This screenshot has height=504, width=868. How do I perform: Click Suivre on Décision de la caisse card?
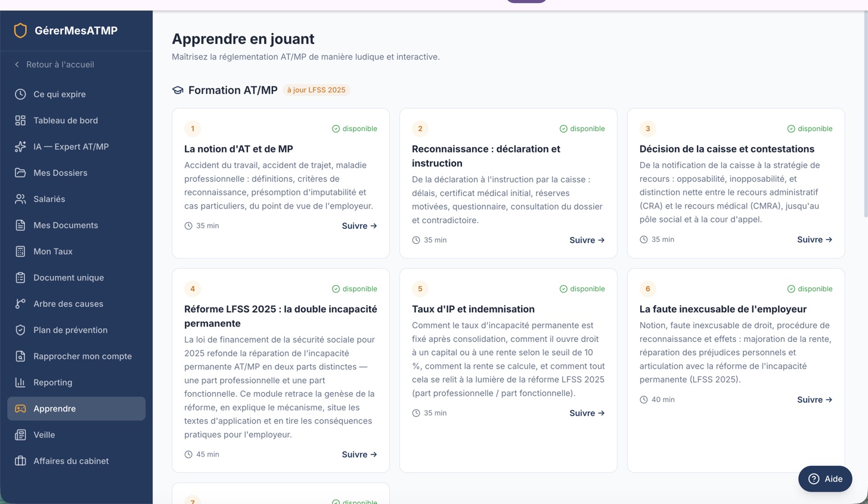coord(815,239)
